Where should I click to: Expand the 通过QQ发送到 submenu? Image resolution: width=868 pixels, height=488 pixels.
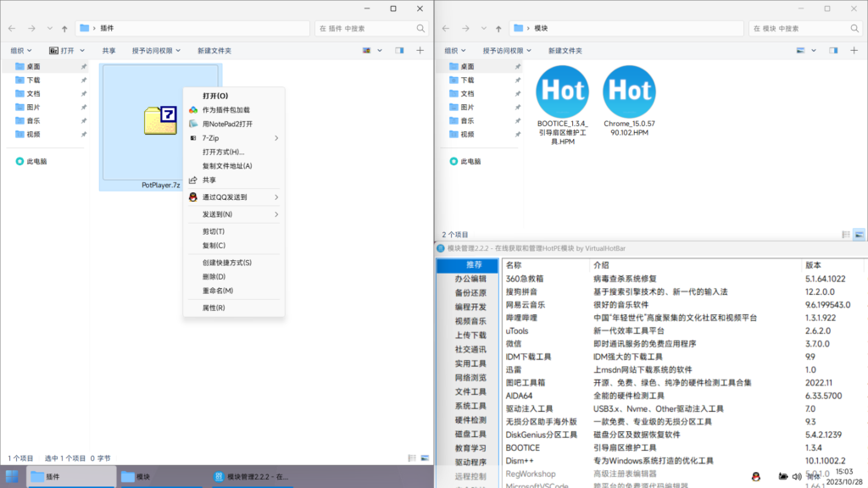(x=234, y=197)
